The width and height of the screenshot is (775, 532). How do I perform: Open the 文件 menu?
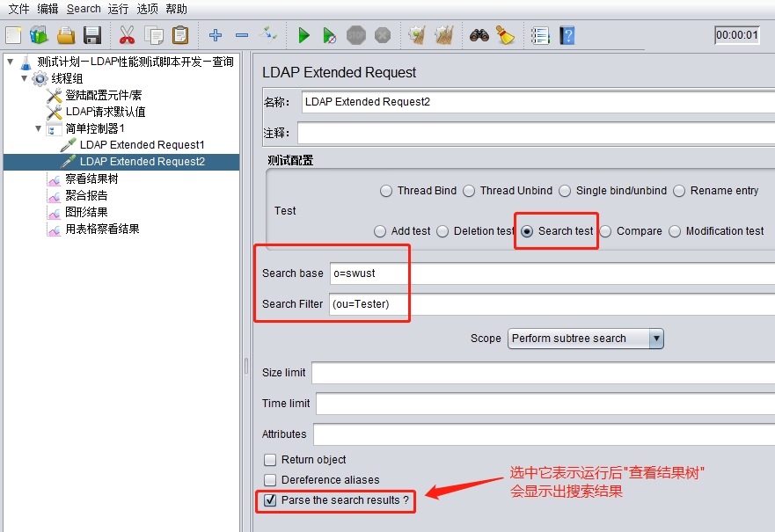18,9
